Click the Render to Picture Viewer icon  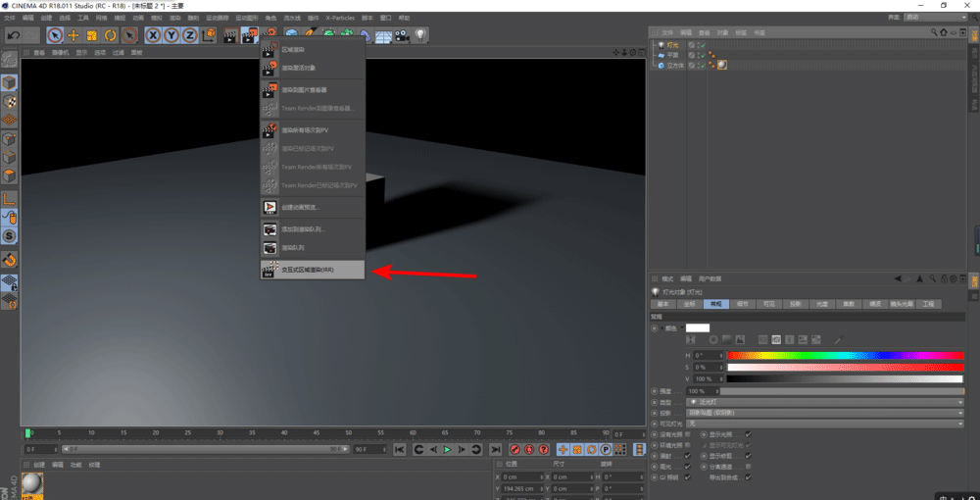[250, 35]
